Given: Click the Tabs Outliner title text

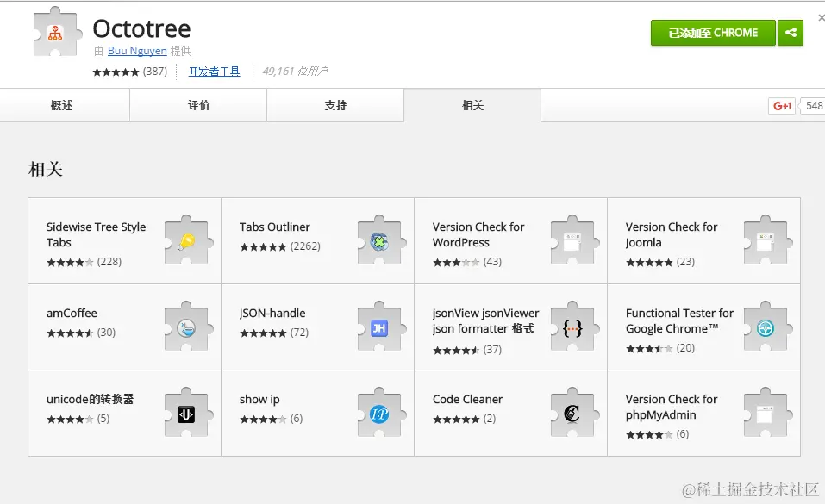Looking at the screenshot, I should [274, 227].
